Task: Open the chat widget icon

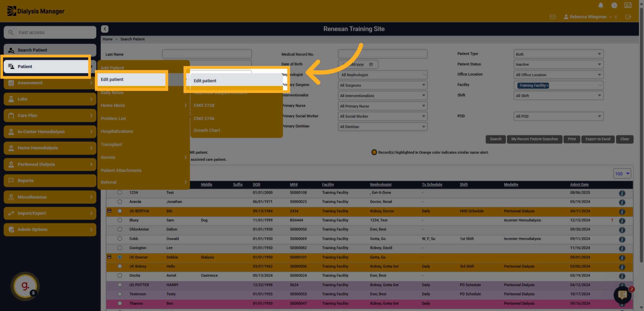Action: click(622, 295)
